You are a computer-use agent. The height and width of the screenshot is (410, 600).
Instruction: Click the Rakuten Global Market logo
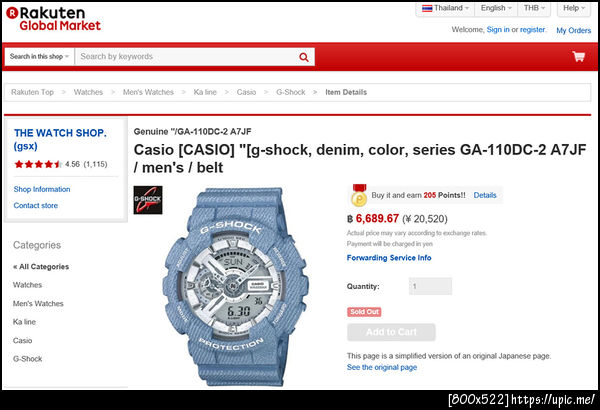(54, 19)
